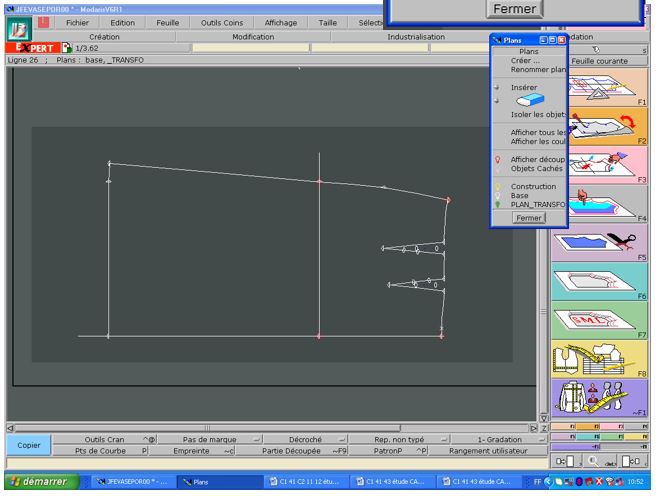Expand the 1- Gradation dropdown
The image size is (660, 499).
pos(538,439)
